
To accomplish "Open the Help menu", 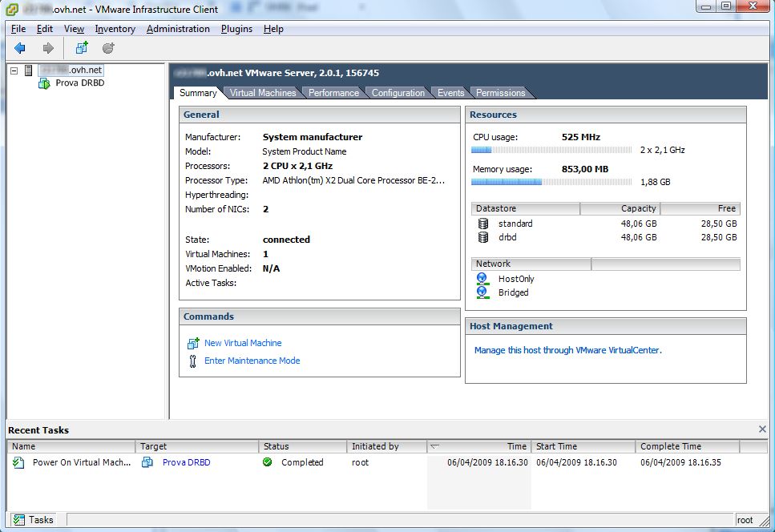I will pyautogui.click(x=273, y=29).
